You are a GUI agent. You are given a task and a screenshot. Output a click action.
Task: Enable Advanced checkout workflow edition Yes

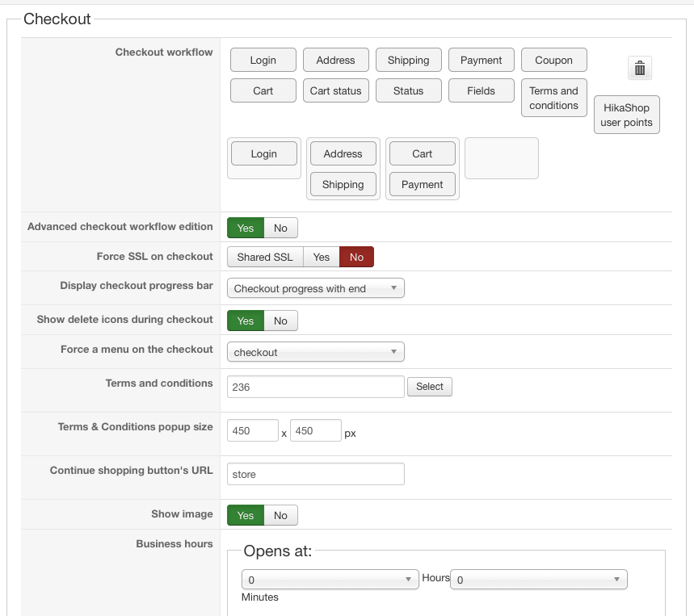pos(246,228)
